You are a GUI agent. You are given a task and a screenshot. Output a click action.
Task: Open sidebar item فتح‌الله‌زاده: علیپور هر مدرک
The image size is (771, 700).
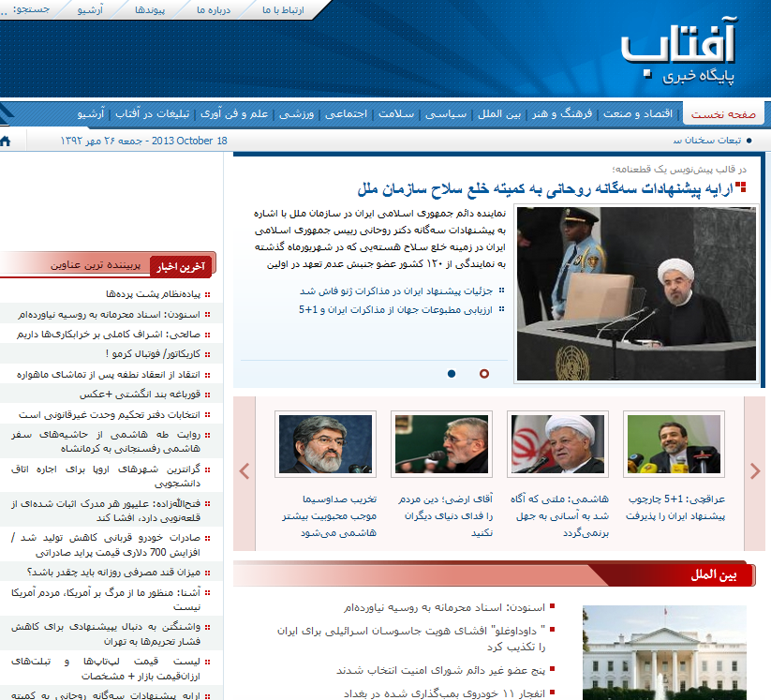pyautogui.click(x=106, y=511)
